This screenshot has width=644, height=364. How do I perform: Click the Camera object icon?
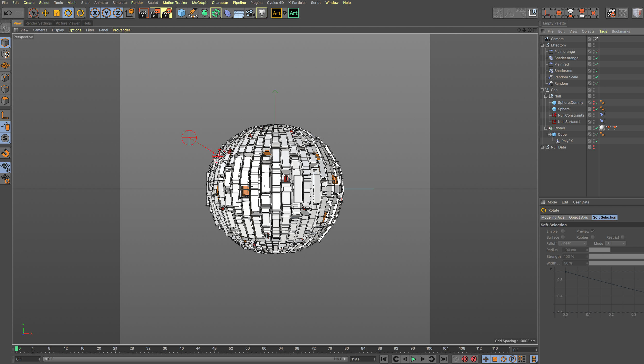point(250,13)
